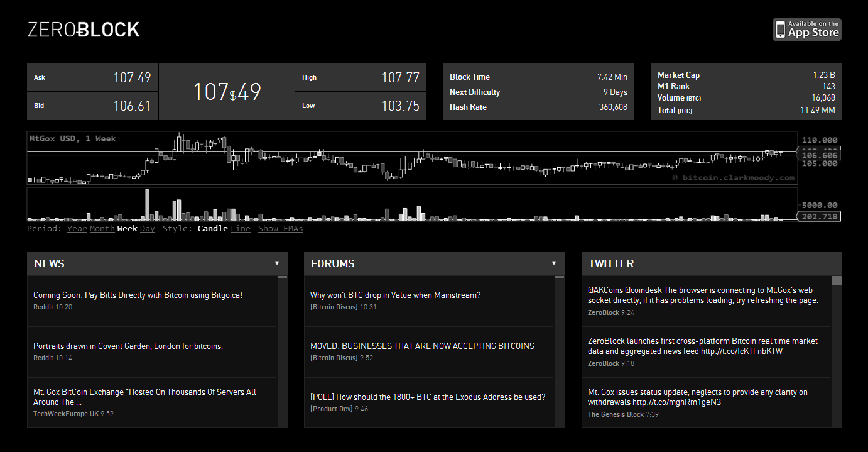The image size is (868, 452).
Task: Click the Hash Rate value 360,608
Action: click(613, 107)
